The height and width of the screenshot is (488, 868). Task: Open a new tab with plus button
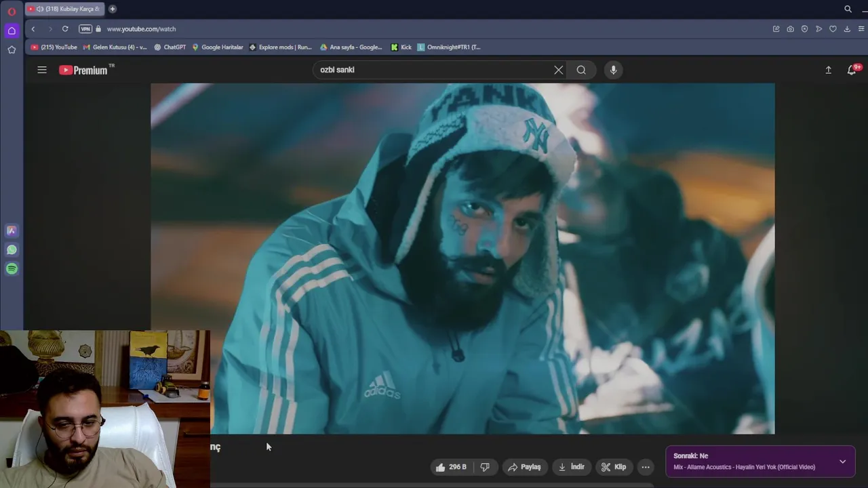pyautogui.click(x=113, y=9)
